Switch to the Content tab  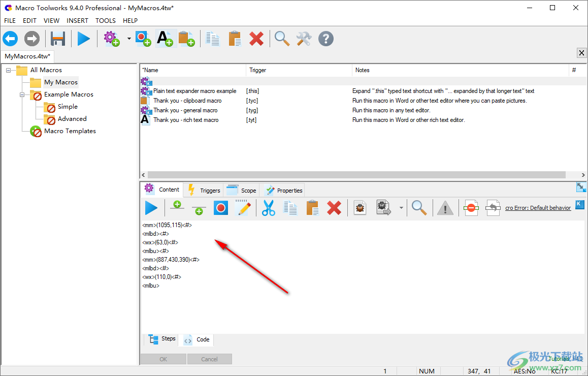click(x=161, y=190)
